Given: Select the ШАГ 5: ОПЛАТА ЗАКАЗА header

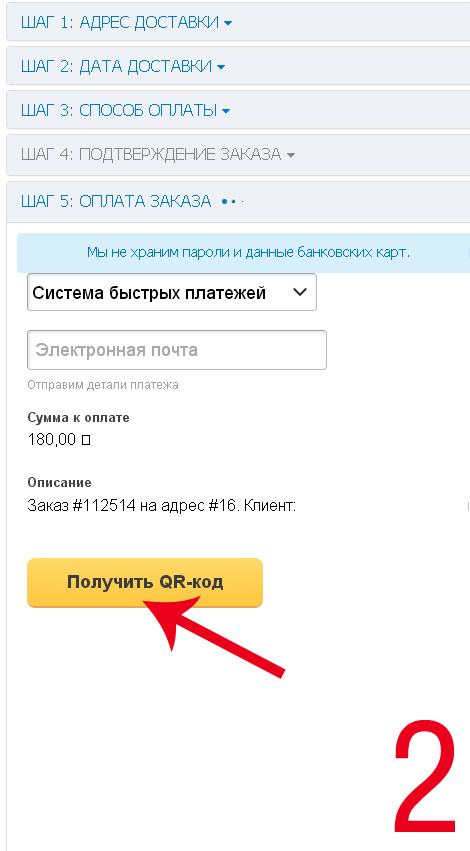Looking at the screenshot, I should click(116, 201).
